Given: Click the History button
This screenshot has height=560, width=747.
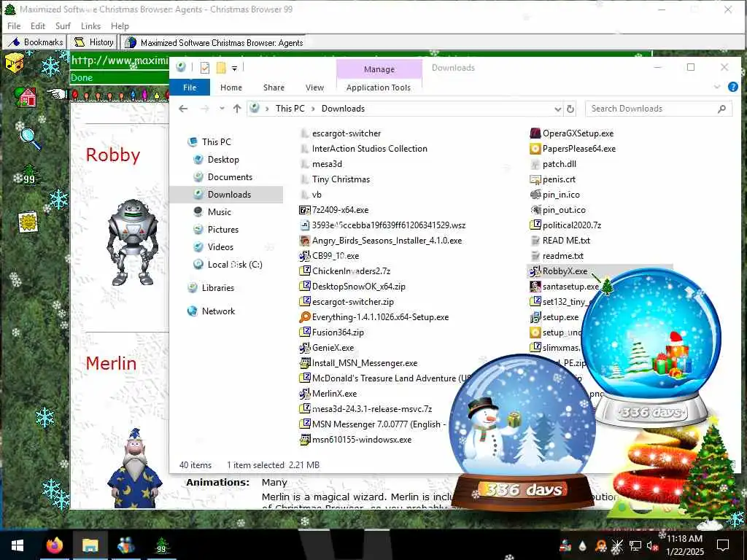Looking at the screenshot, I should 93,42.
